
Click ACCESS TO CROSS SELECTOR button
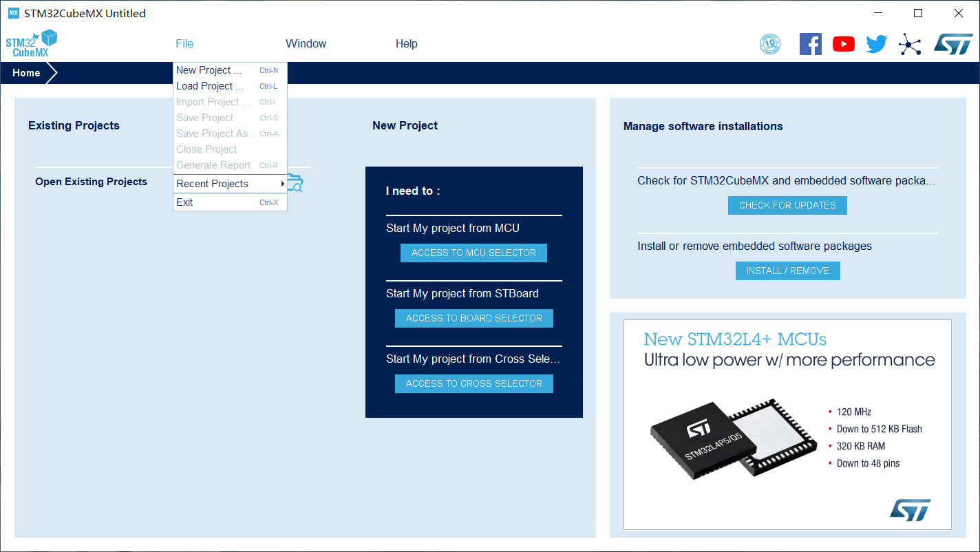point(473,383)
